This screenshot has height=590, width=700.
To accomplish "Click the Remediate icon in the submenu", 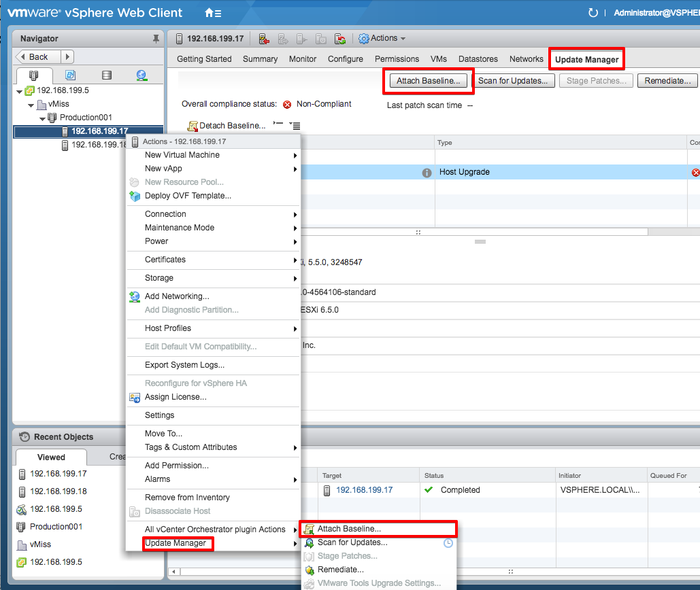I will click(x=310, y=570).
